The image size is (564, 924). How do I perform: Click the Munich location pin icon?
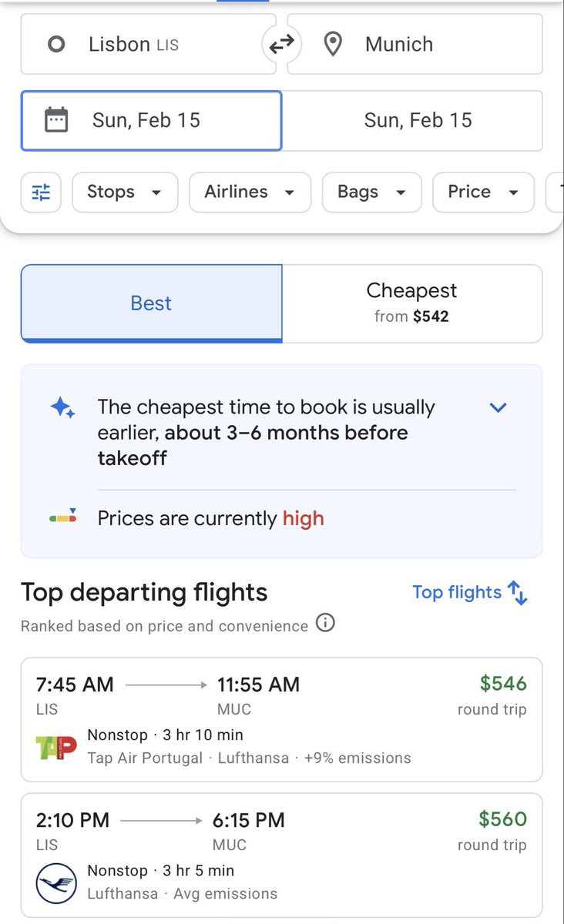click(332, 45)
